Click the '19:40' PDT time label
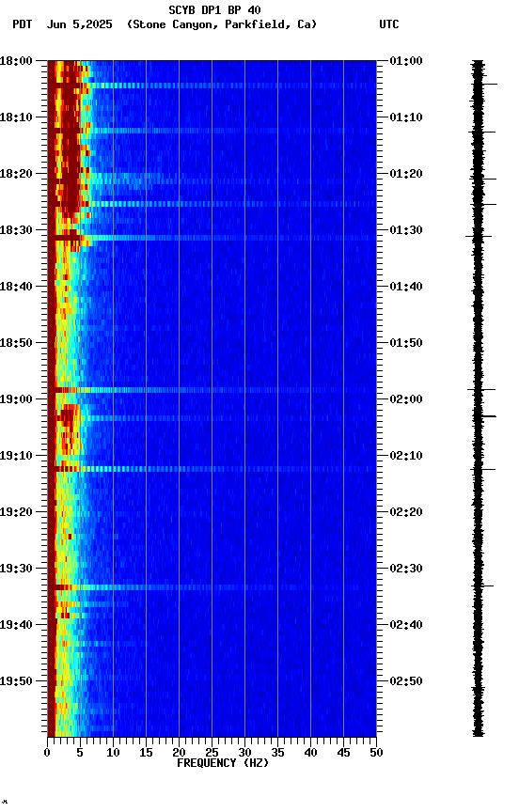Image resolution: width=519 pixels, height=812 pixels. coord(16,625)
